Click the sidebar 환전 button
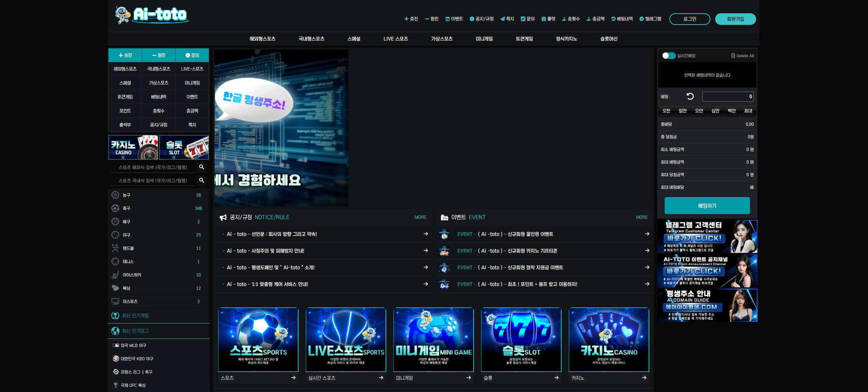 coord(159,55)
